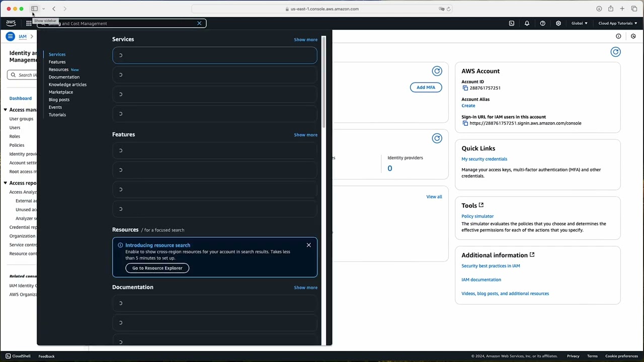Screen dimensions: 644x362
Task: Open Security best practices in IAM
Action: (491, 266)
